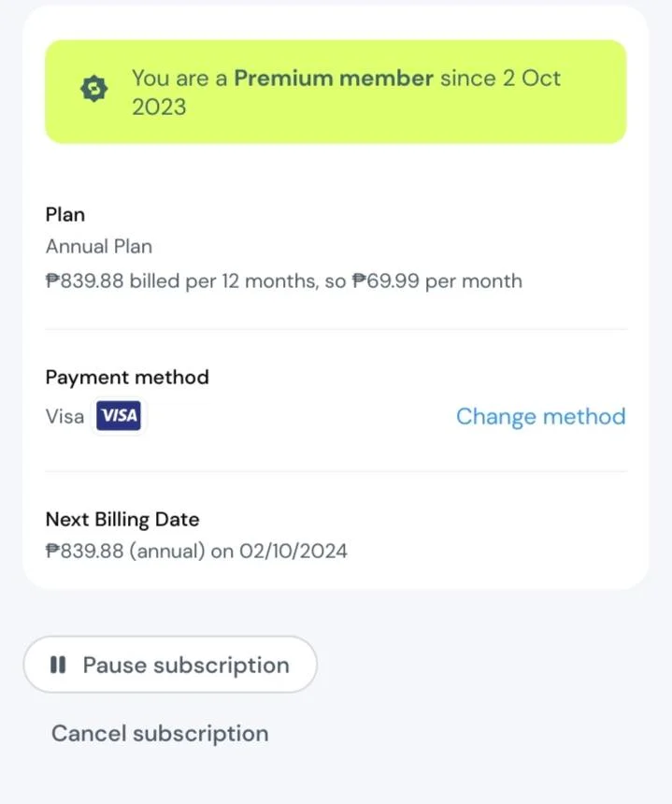Click the divider line below Plan details
672x804 pixels.
click(336, 329)
